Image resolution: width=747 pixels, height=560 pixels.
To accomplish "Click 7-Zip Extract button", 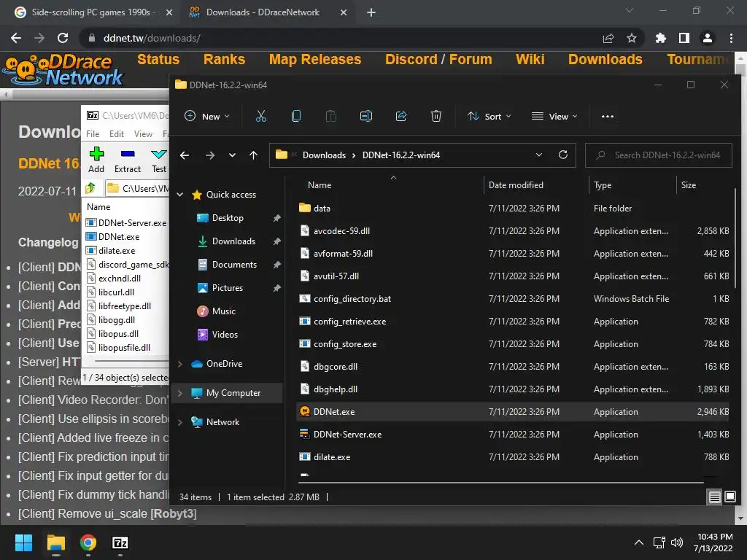I will (128, 160).
